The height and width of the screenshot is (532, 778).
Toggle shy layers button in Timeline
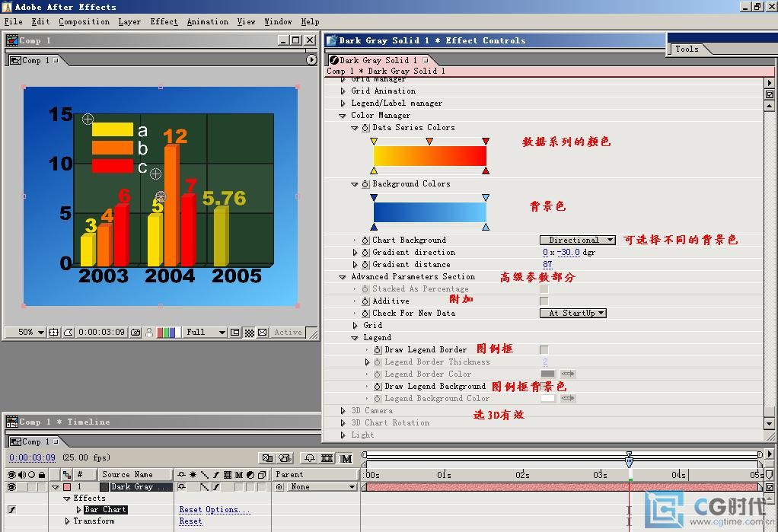[310, 458]
